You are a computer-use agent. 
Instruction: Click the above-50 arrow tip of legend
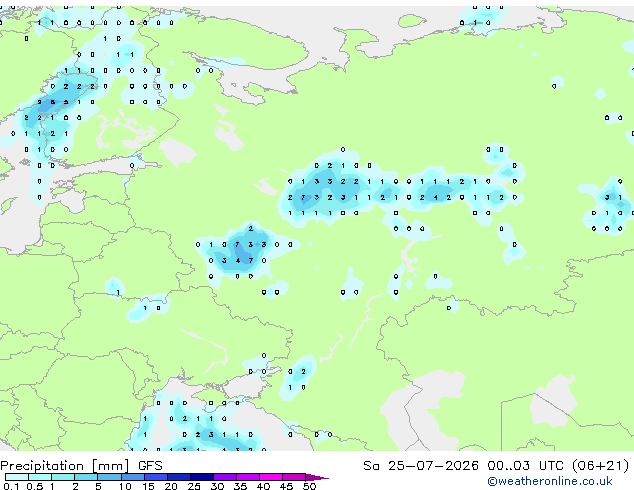click(x=317, y=477)
